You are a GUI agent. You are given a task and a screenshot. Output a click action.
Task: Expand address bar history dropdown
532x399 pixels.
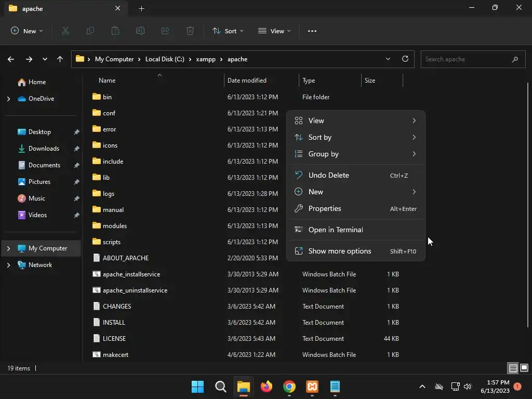[x=388, y=59]
